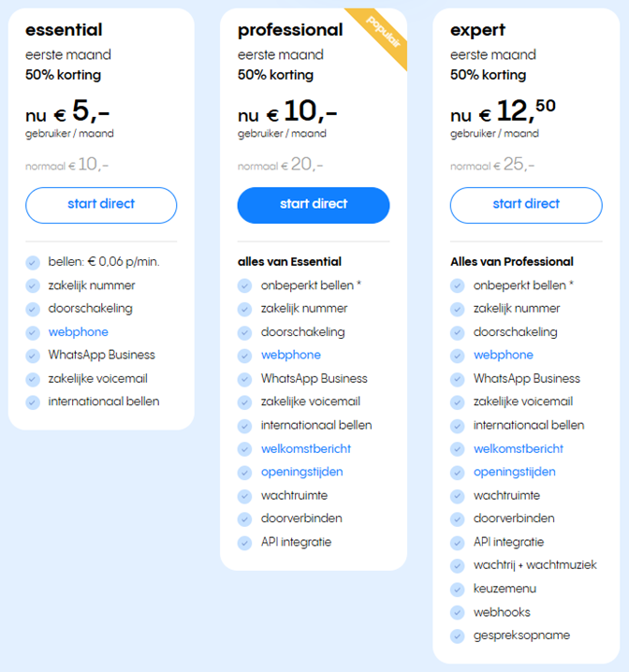The height and width of the screenshot is (672, 629).
Task: Click essential plan's start direct button
Action: [x=101, y=205]
